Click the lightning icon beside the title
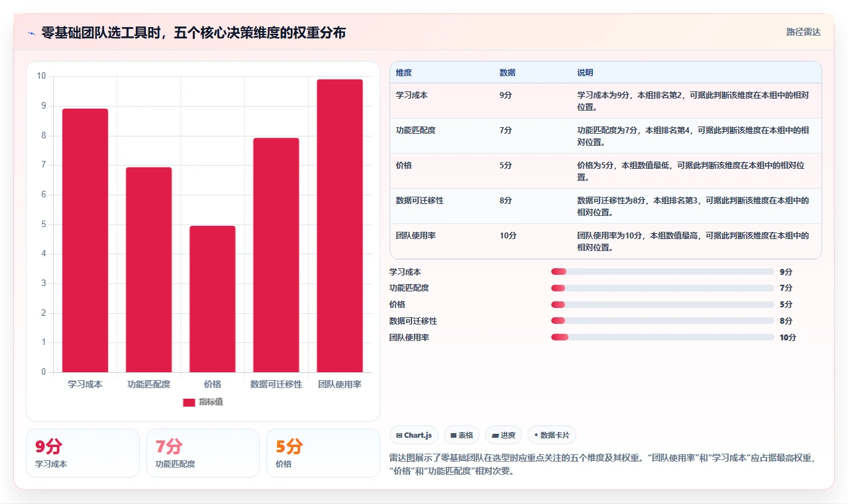This screenshot has height=504, width=848. (32, 32)
